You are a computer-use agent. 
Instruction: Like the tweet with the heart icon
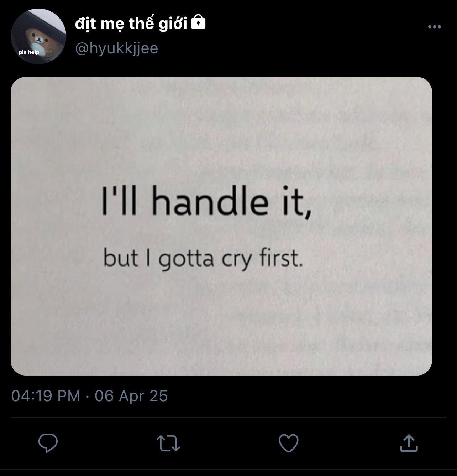(x=288, y=443)
